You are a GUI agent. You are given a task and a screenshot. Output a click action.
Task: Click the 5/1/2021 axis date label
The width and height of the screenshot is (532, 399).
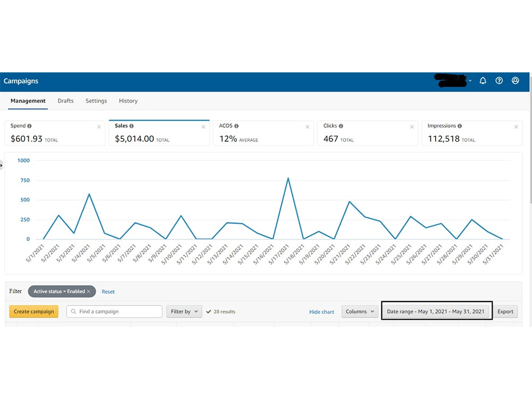(35, 253)
